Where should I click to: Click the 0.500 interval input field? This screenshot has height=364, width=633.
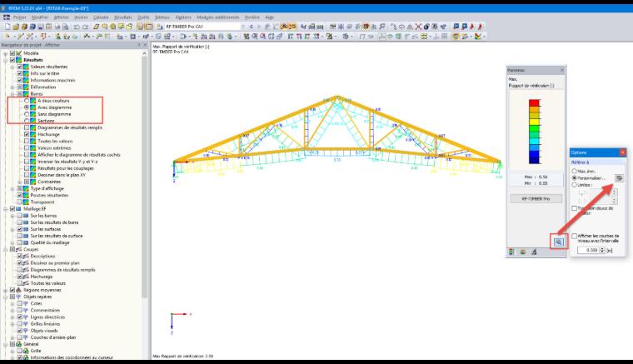pyautogui.click(x=588, y=250)
